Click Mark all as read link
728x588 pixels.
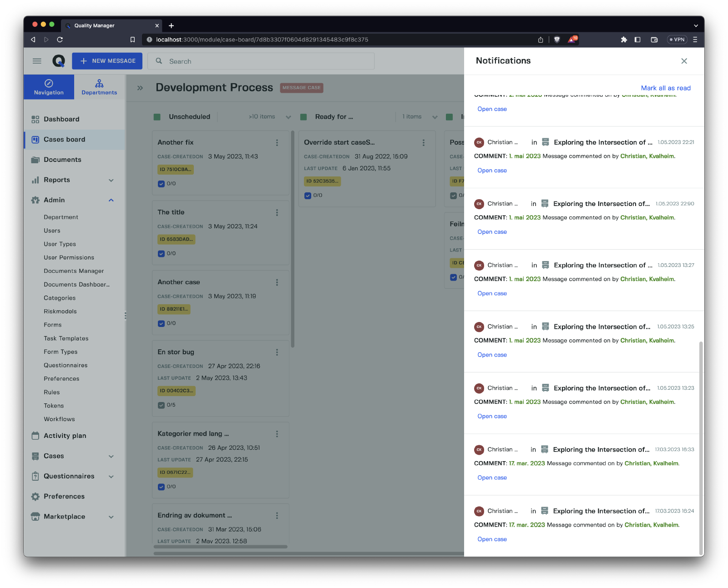(x=665, y=88)
